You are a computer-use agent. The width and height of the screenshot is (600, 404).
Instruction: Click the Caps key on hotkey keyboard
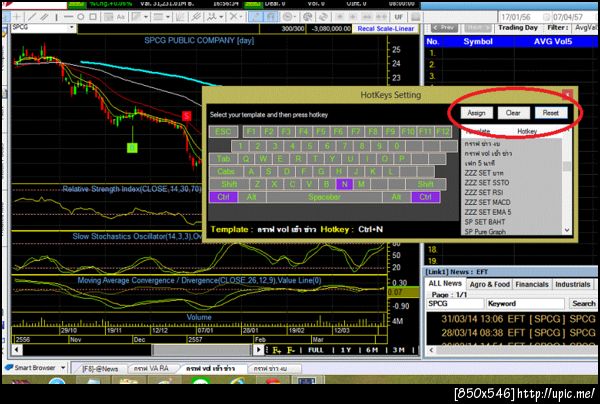pos(226,171)
